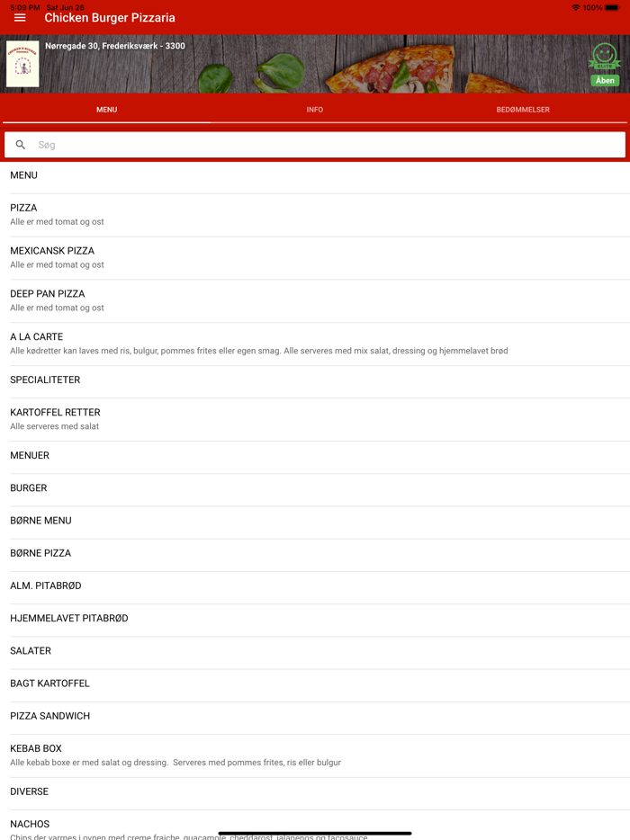Tap the status bar clock time

pyautogui.click(x=25, y=7)
